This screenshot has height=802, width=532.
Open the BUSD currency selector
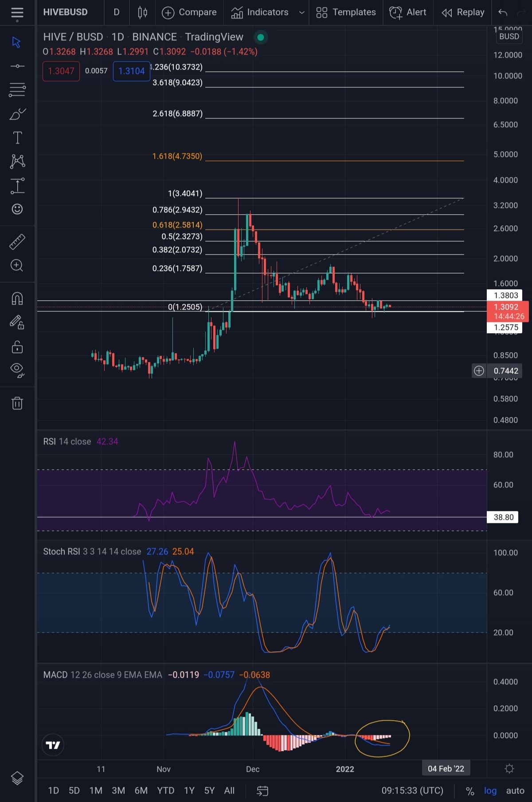coord(509,36)
